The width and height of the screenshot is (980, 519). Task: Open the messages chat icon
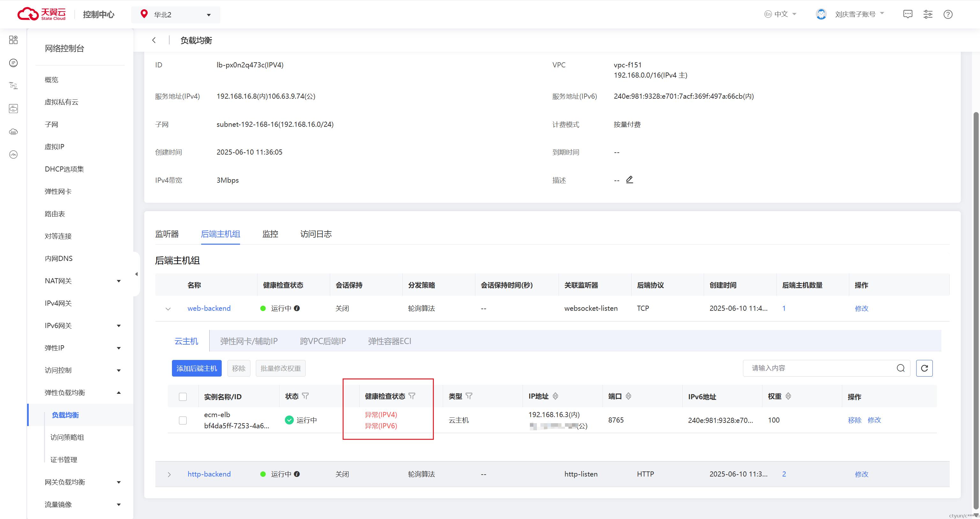tap(908, 14)
